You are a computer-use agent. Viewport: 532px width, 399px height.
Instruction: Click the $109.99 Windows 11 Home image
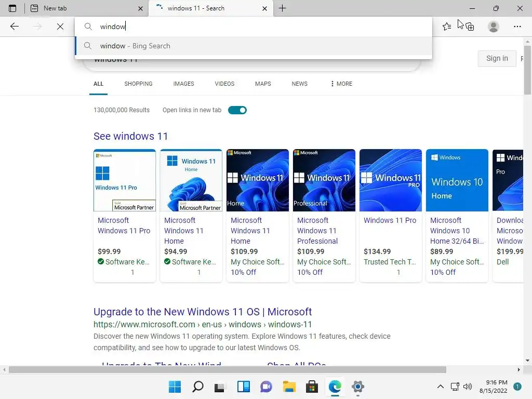[x=258, y=180]
